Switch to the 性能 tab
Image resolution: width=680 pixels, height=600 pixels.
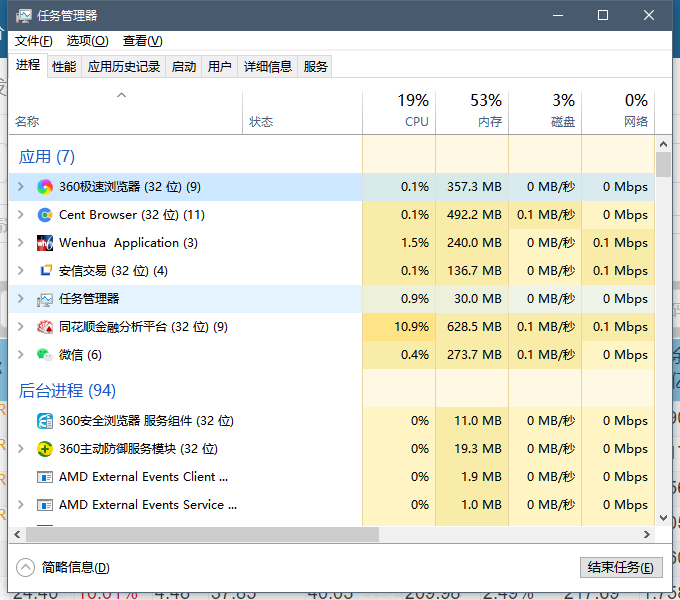[x=64, y=67]
